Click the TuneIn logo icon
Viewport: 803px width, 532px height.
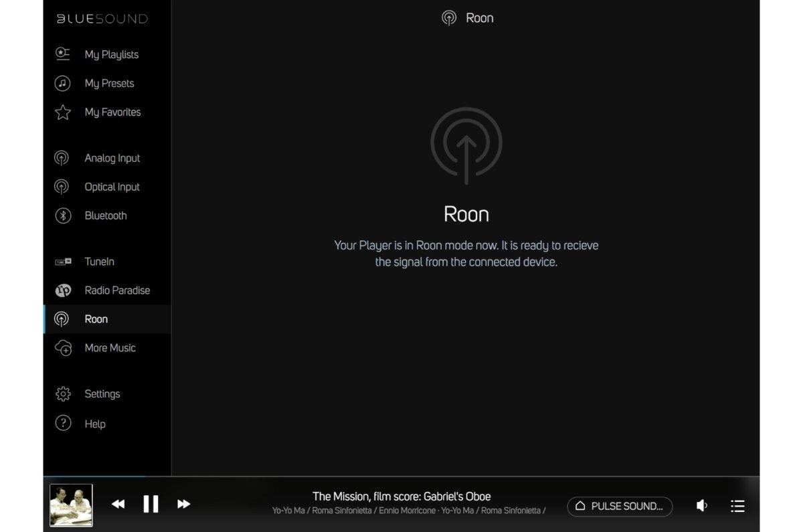tap(63, 262)
